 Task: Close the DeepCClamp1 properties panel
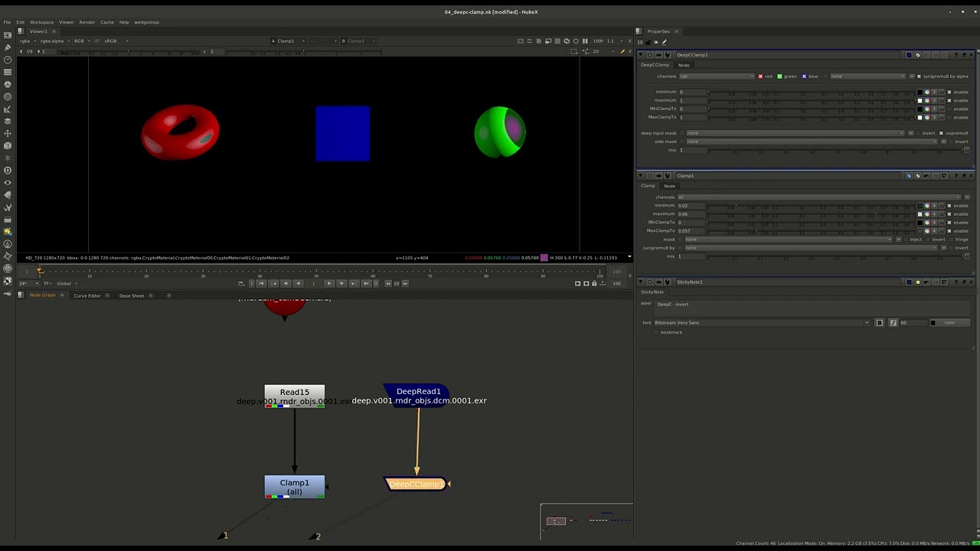click(x=972, y=55)
